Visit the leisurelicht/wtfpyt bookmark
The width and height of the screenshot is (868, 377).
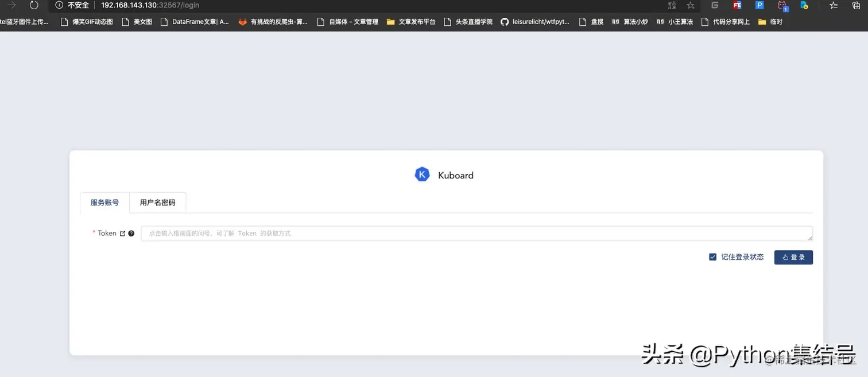pos(540,22)
